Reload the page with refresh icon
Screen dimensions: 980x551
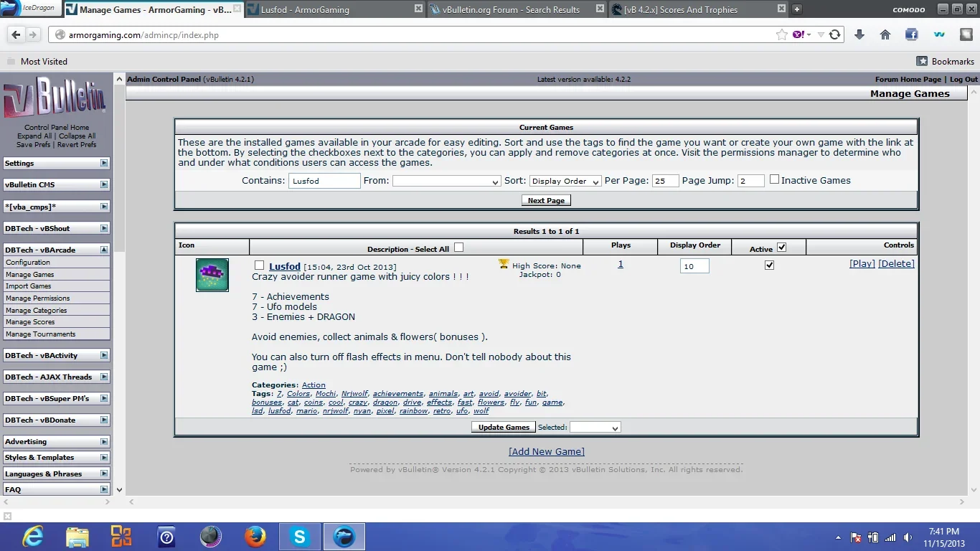point(834,34)
